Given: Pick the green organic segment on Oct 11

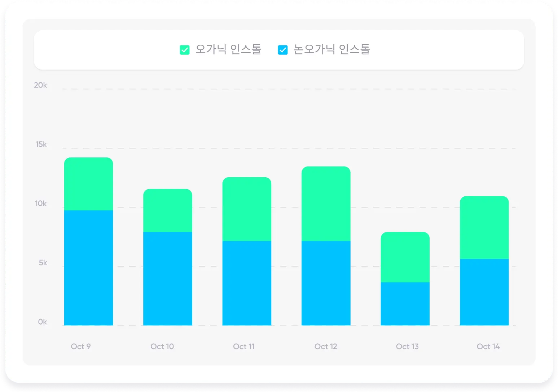Looking at the screenshot, I should pos(247,209).
